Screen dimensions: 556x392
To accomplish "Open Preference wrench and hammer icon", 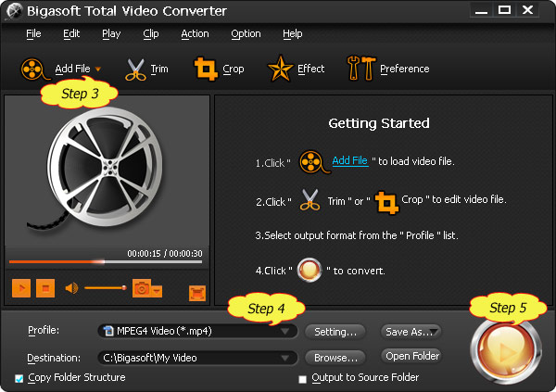I will point(361,68).
